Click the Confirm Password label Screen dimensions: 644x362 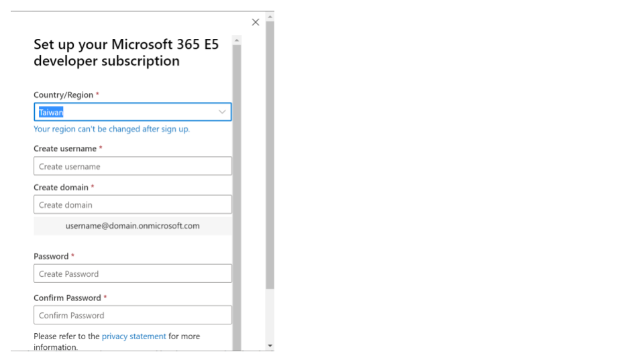click(x=67, y=298)
